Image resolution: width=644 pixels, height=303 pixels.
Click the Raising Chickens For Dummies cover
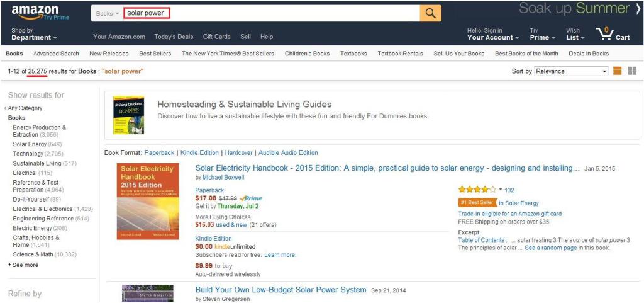tap(128, 115)
